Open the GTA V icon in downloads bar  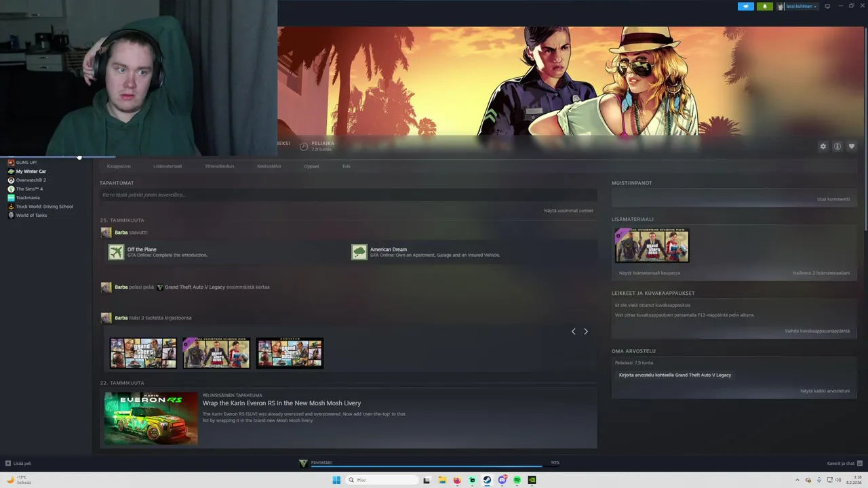(303, 463)
